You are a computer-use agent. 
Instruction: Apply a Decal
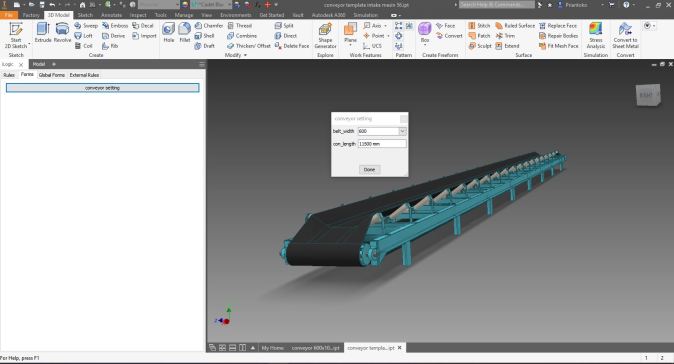(x=143, y=26)
